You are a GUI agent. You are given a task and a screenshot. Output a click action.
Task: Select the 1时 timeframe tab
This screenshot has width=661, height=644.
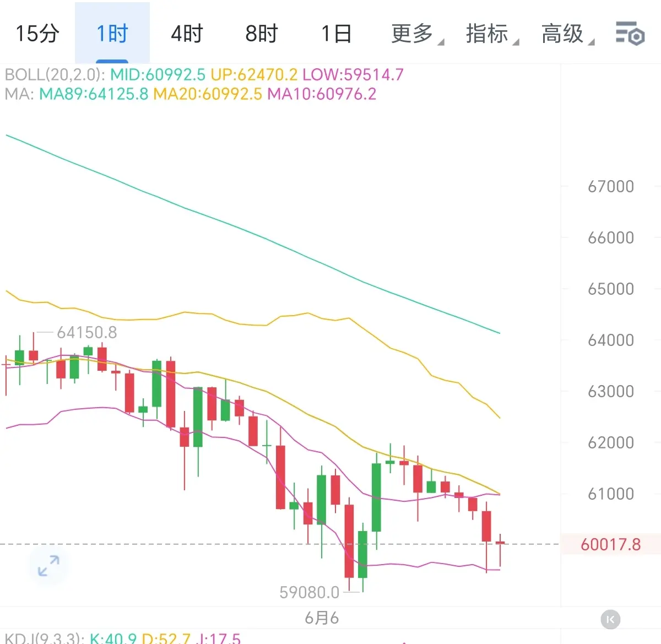(x=112, y=34)
